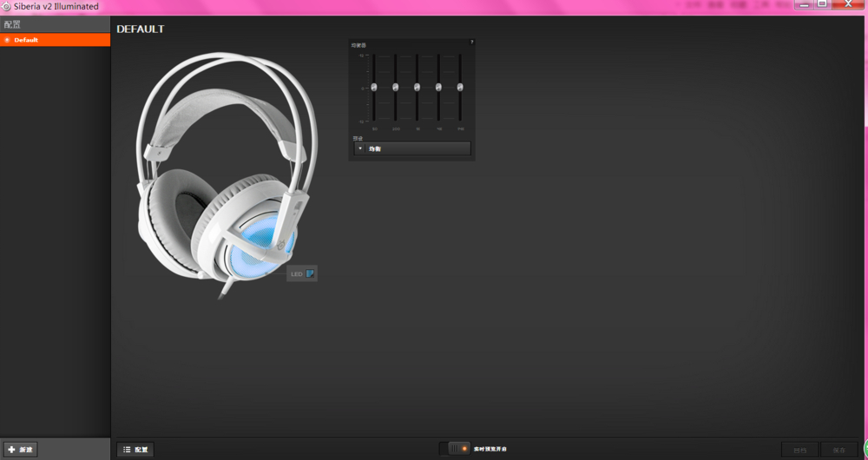Click the 1K equalizer slider knob
This screenshot has width=868, height=460.
(417, 88)
